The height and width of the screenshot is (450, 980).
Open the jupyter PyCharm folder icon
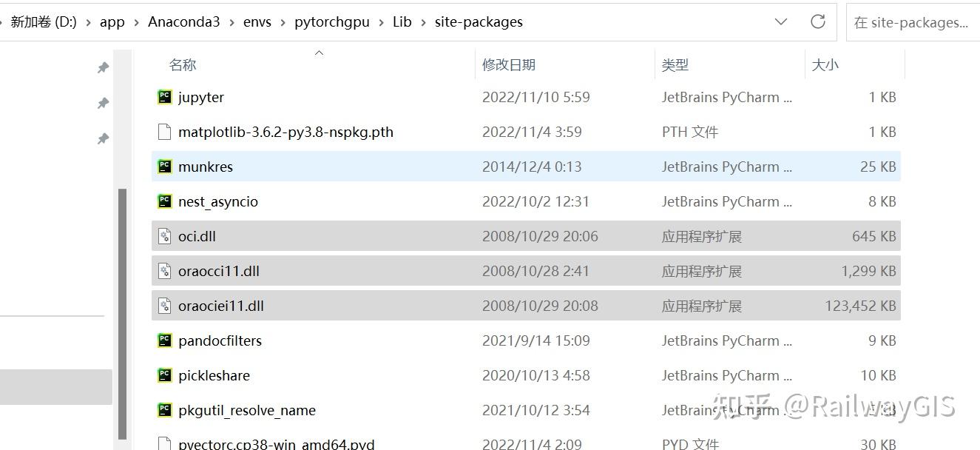[x=164, y=96]
